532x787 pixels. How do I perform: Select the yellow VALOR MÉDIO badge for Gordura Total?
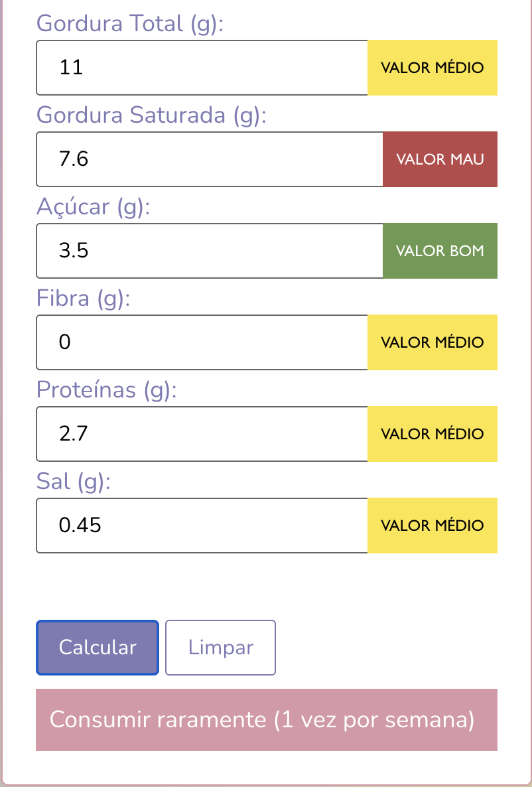[432, 67]
